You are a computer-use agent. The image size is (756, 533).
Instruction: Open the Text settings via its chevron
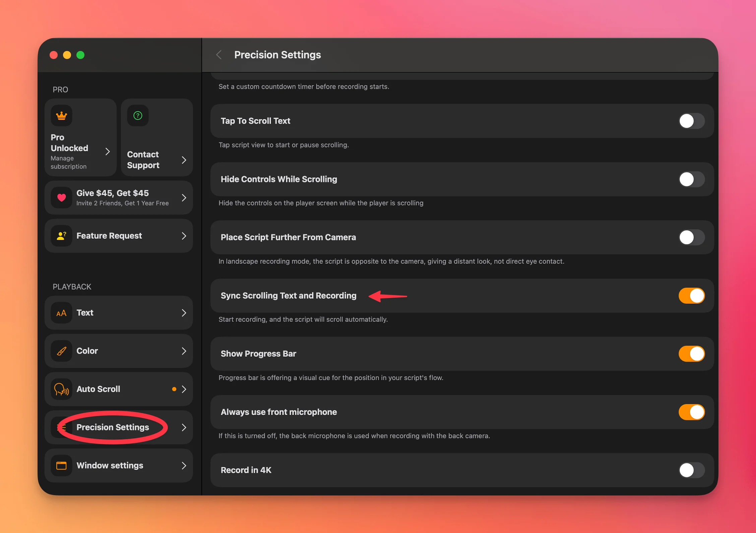tap(184, 312)
